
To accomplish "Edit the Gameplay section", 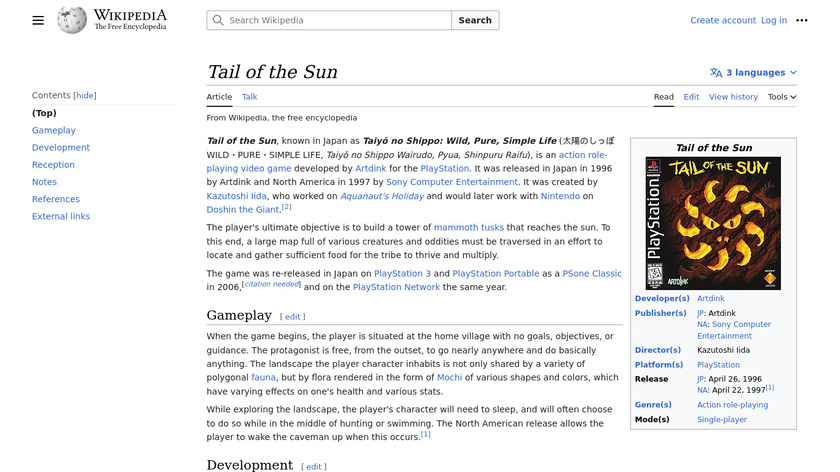I will 292,317.
